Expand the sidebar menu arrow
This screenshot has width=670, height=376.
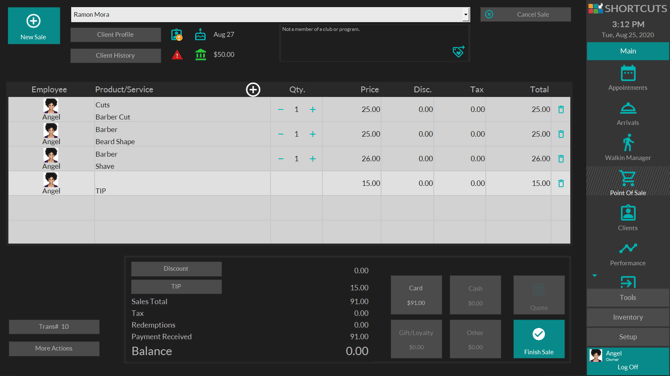[594, 276]
